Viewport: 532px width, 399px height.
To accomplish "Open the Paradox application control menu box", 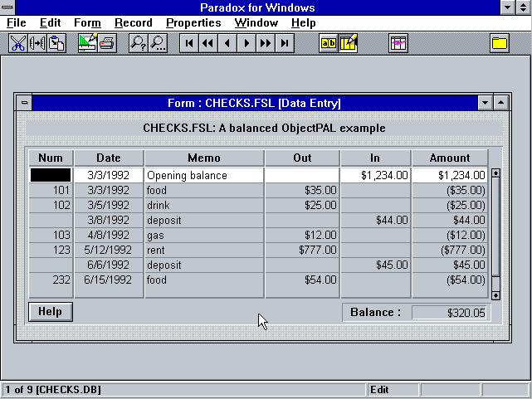I will (7, 7).
